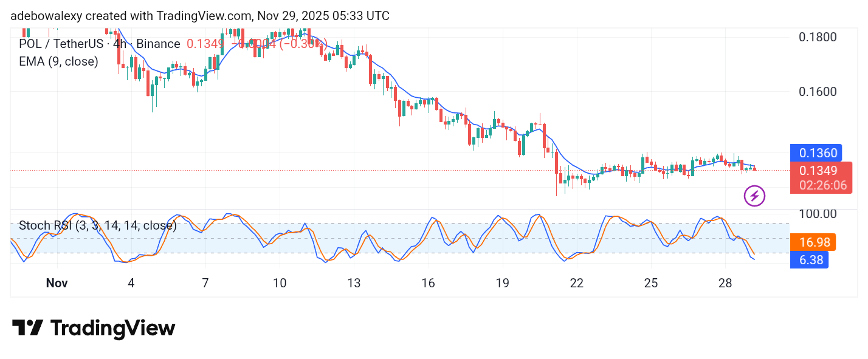Click the 100.00 oscillator axis label
868x359 pixels.
point(818,214)
